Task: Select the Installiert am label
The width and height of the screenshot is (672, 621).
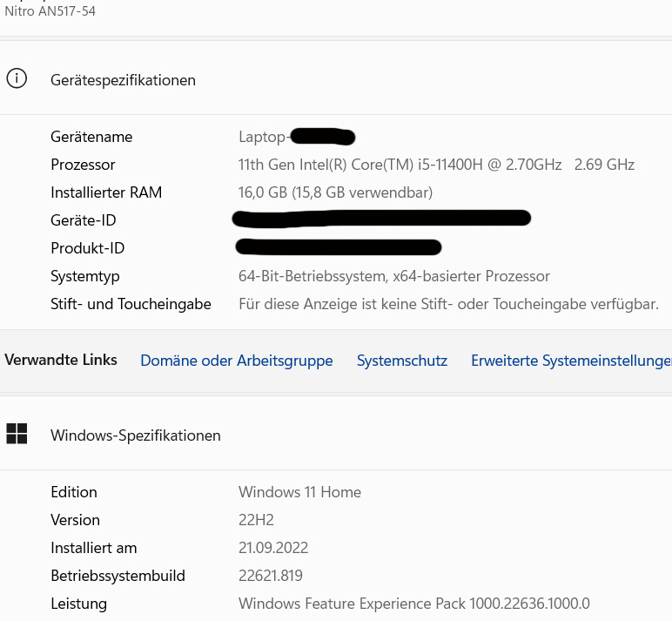Action: tap(93, 548)
